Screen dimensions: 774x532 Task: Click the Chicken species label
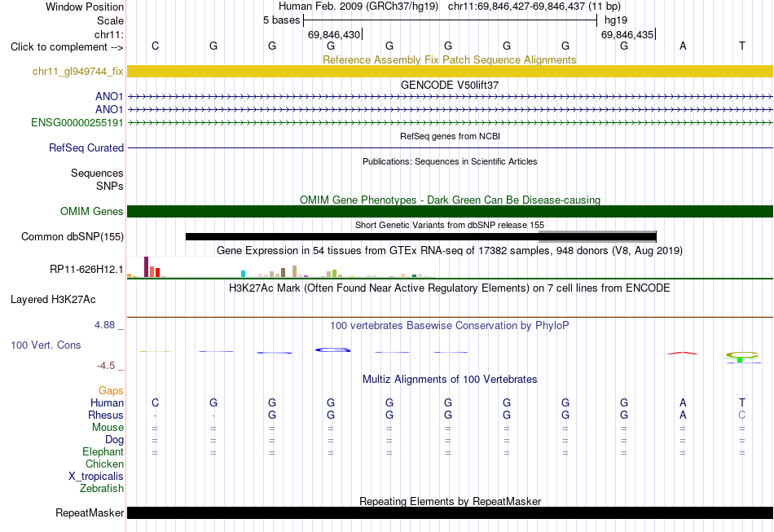click(104, 464)
